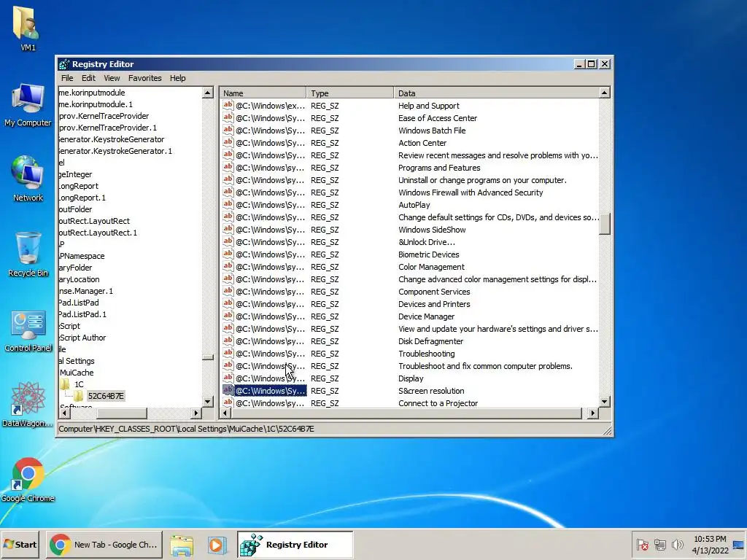This screenshot has height=560, width=747.
Task: Select the Local Settings tree key
Action: point(76,361)
